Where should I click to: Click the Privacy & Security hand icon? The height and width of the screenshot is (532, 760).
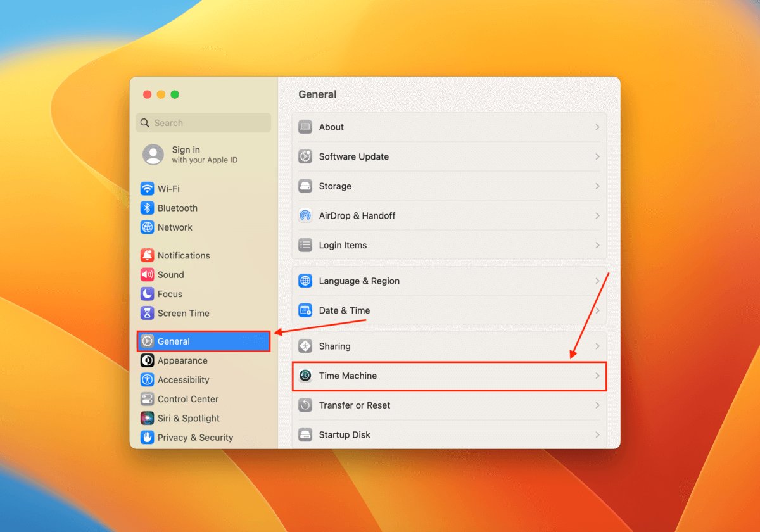pos(148,438)
